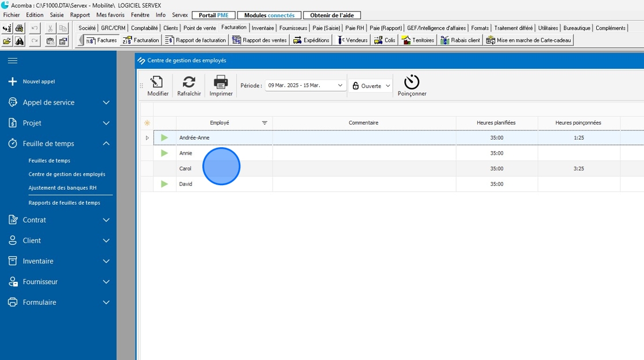The height and width of the screenshot is (360, 644).
Task: Expand the Andrée-Anne row triangle
Action: coord(147,137)
